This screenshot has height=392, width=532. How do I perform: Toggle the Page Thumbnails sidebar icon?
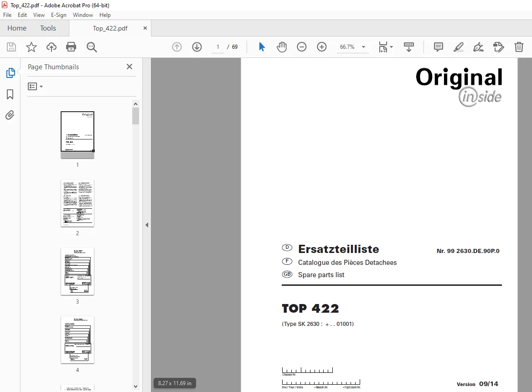click(10, 73)
